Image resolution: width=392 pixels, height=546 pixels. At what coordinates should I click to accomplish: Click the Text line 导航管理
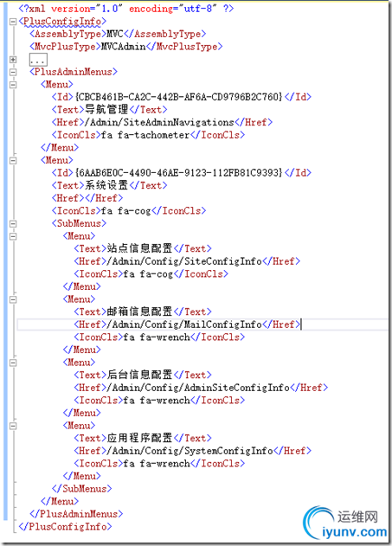(109, 110)
